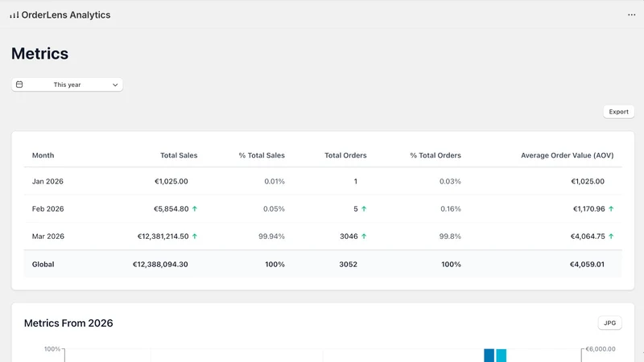
Task: Click the Total Orders column header
Action: pyautogui.click(x=345, y=155)
